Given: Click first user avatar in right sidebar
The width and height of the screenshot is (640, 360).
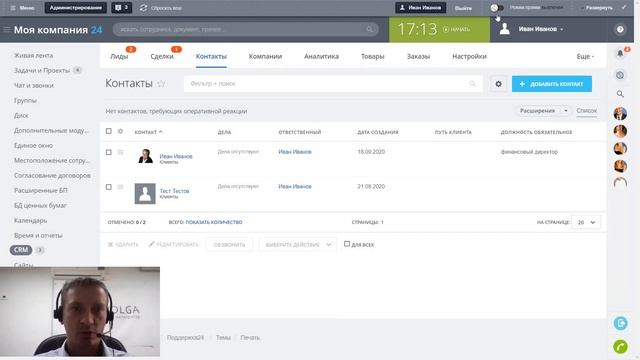Looking at the screenshot, I should click(x=620, y=113).
